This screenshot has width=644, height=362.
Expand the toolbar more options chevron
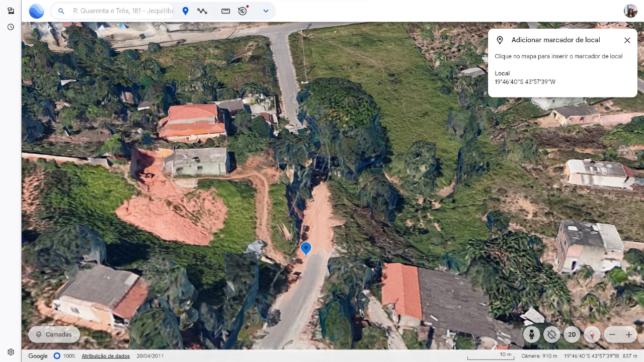pos(266,11)
